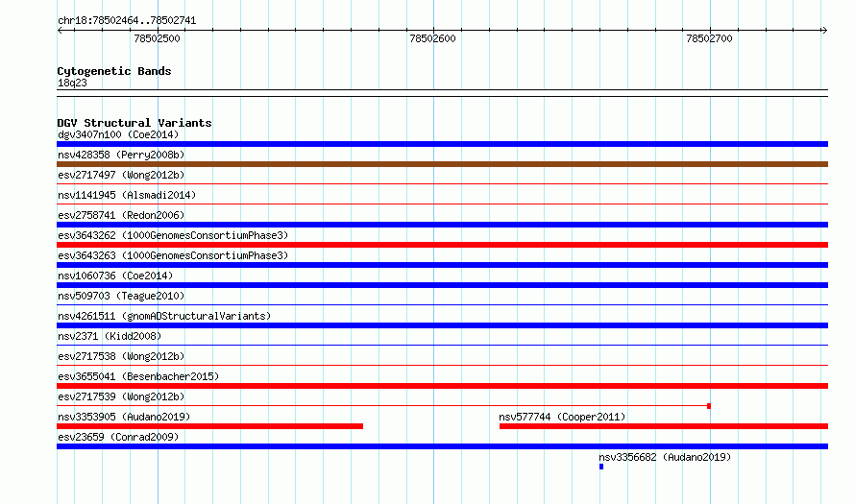Viewport: 855px width, 504px height.
Task: Click the Cytogenetic Bands track title
Action: point(114,71)
